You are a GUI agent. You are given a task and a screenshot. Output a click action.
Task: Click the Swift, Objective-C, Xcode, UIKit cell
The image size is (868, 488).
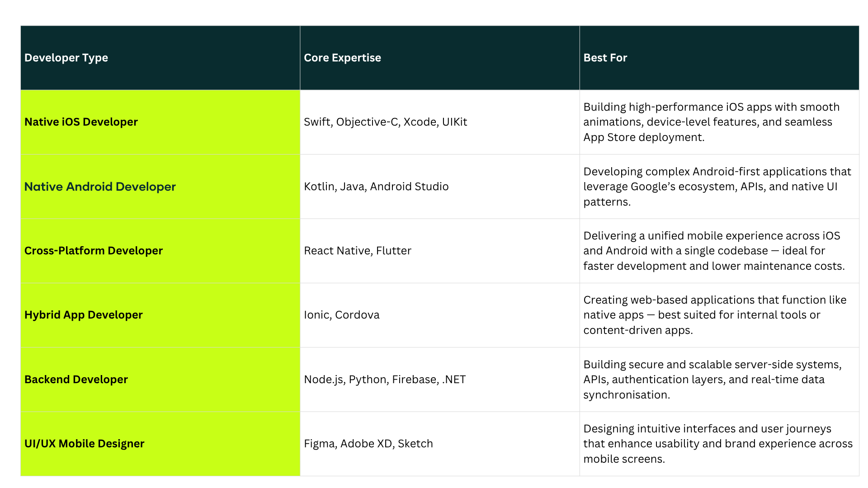tap(385, 122)
